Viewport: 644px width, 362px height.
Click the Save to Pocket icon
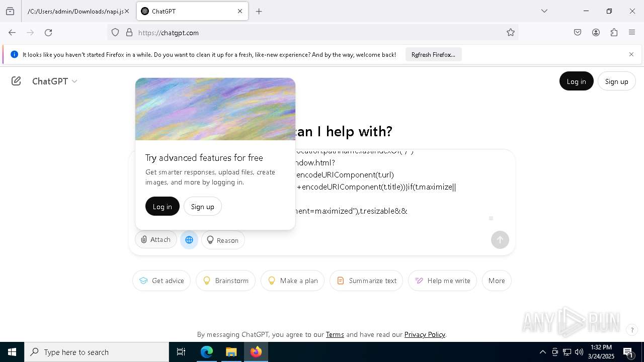pyautogui.click(x=578, y=33)
